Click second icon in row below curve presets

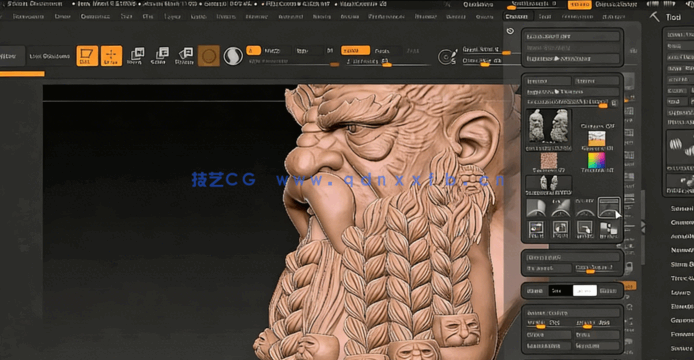pos(560,229)
